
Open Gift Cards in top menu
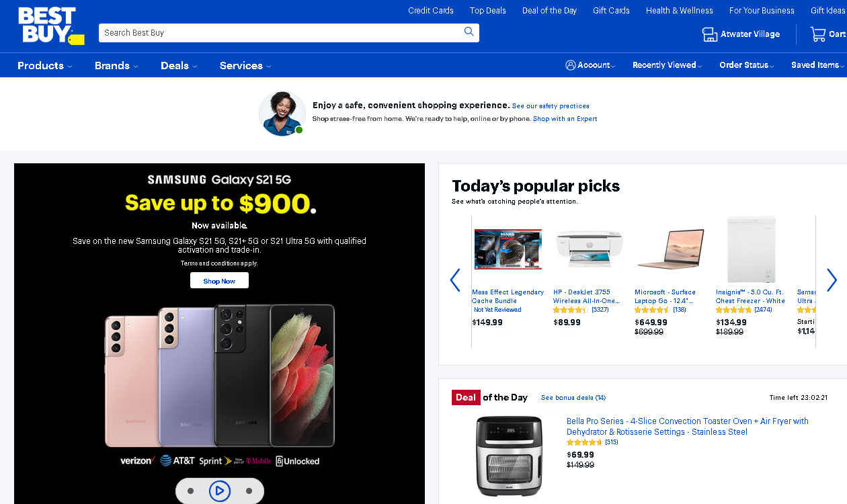click(x=611, y=10)
